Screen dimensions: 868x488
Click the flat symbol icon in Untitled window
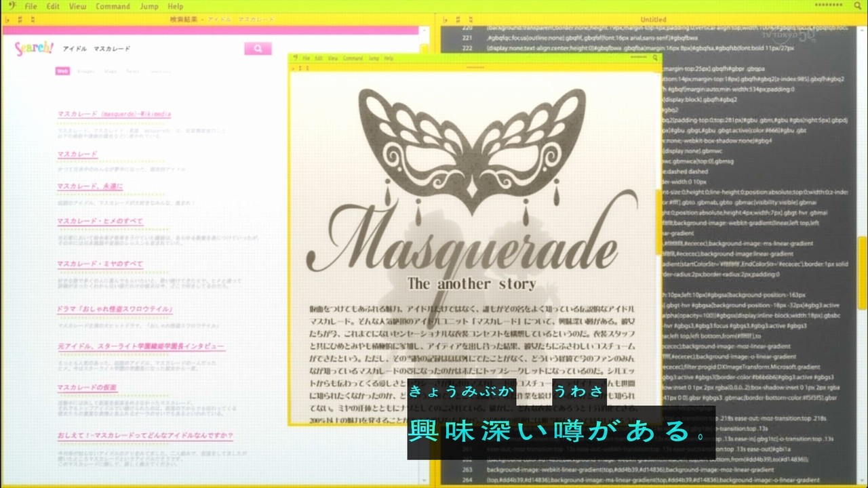(445, 20)
